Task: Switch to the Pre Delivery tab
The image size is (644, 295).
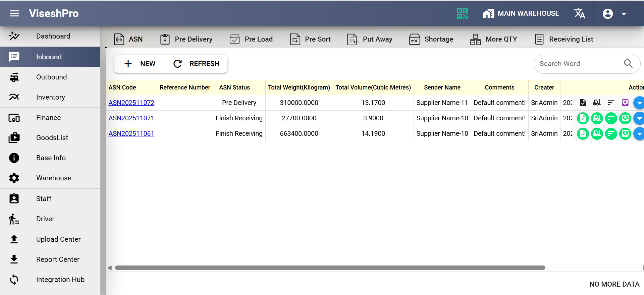Action: (x=186, y=39)
